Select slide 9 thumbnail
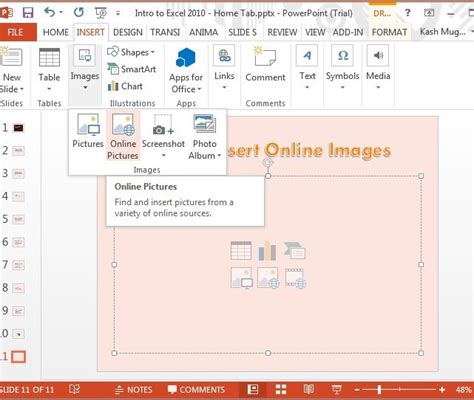 point(18,311)
